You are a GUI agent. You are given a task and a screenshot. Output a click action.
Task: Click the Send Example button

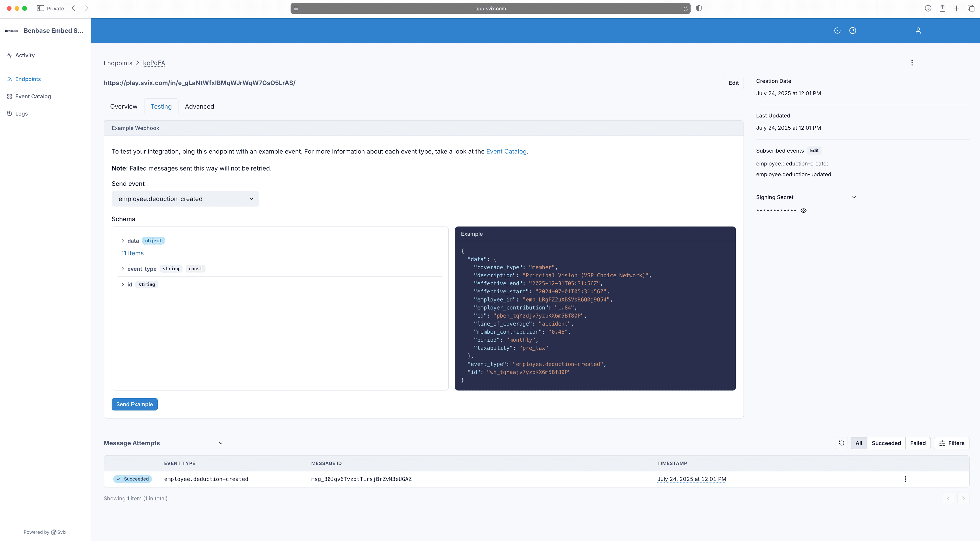click(x=135, y=404)
